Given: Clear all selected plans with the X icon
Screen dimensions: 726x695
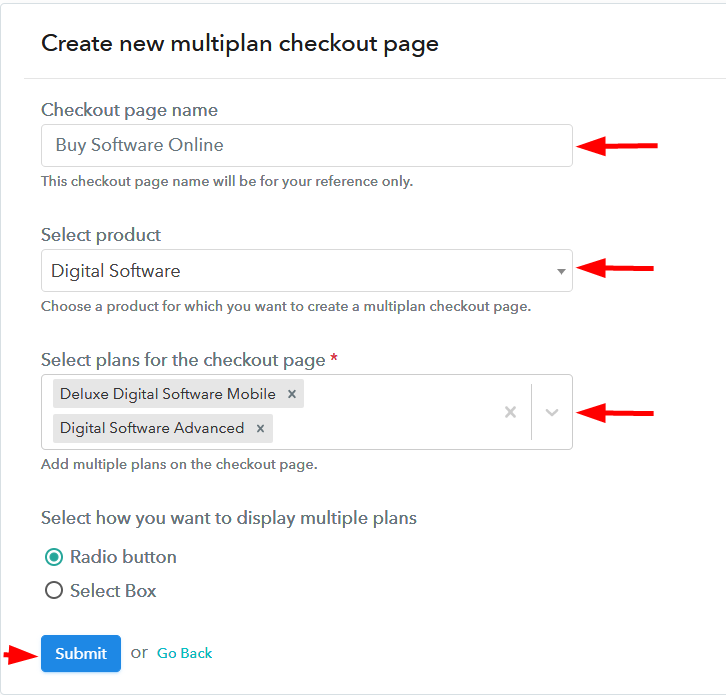Looking at the screenshot, I should (x=510, y=412).
